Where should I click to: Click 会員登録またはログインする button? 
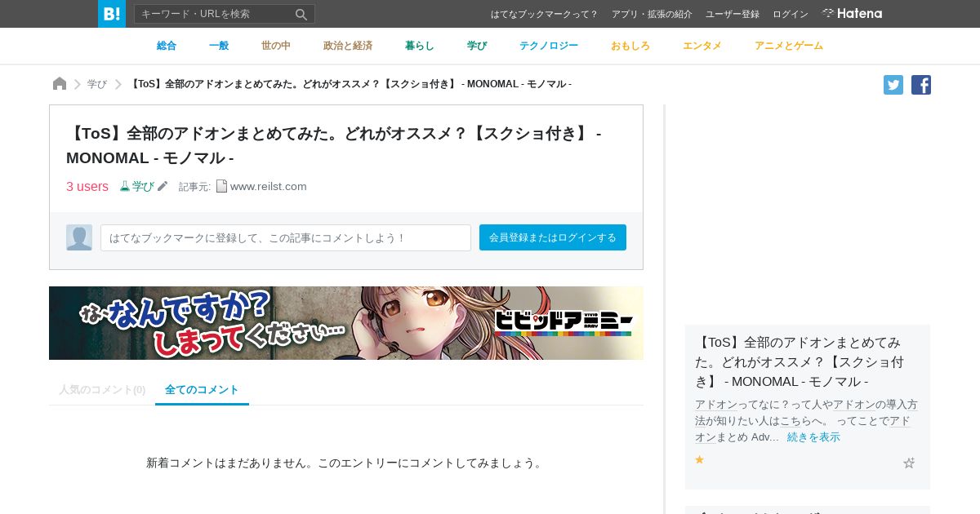[553, 237]
